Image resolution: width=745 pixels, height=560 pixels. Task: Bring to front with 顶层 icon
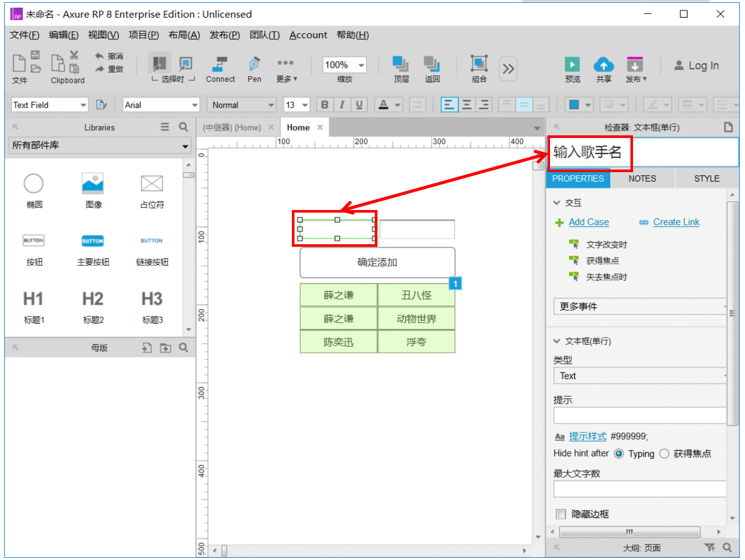click(x=400, y=64)
